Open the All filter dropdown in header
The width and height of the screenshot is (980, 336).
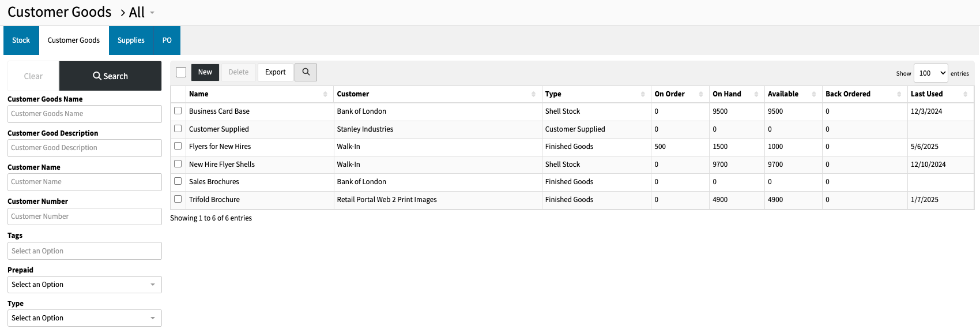click(142, 13)
